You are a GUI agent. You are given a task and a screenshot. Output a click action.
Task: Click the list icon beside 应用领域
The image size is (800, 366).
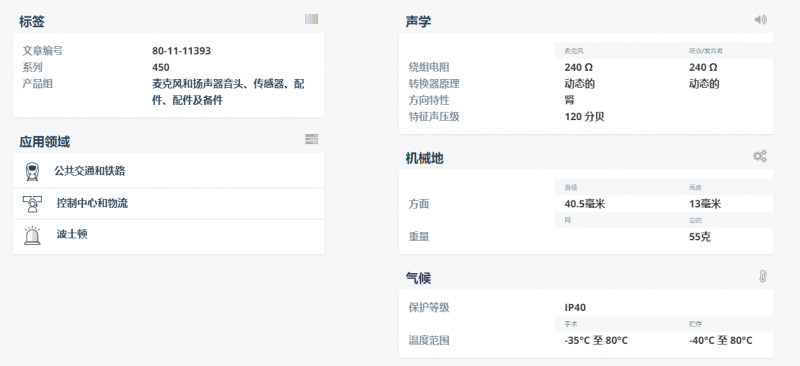pos(311,139)
